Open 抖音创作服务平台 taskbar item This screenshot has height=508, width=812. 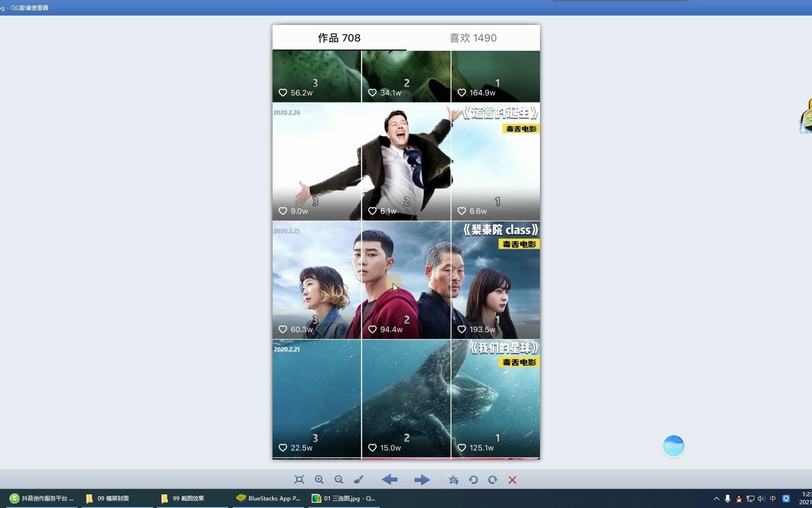42,498
